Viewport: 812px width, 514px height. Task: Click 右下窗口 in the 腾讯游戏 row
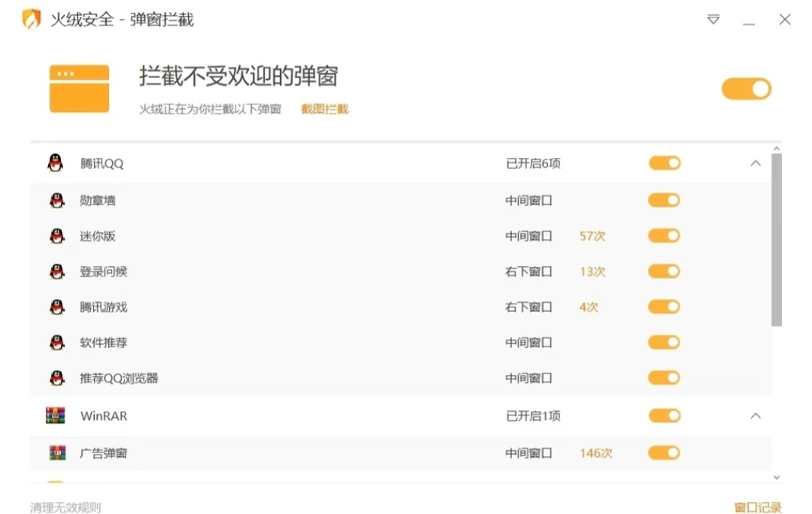pos(529,307)
